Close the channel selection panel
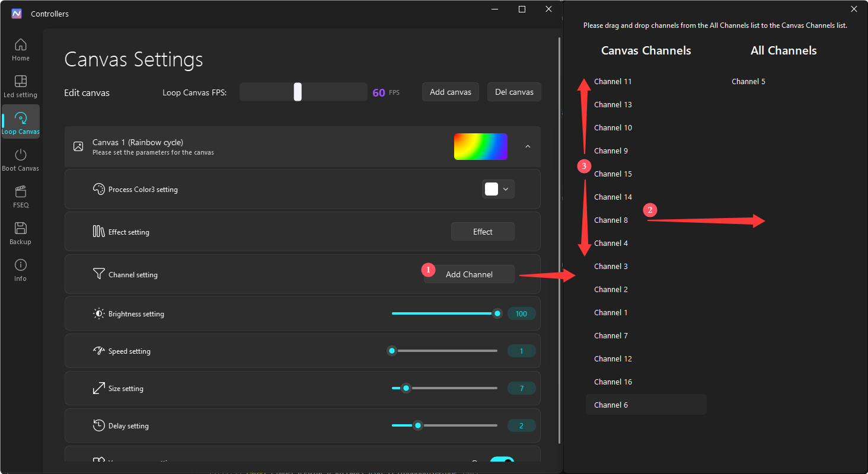 pos(854,9)
